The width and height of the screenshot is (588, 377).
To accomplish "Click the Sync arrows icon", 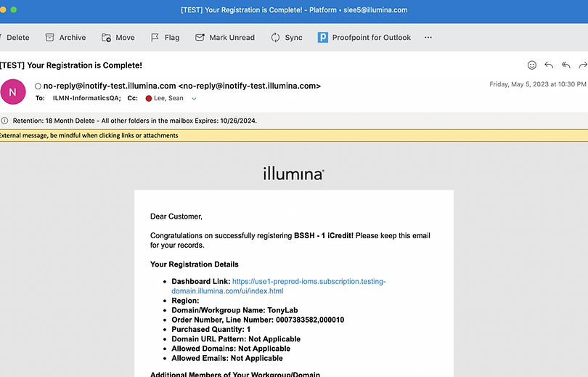I will (275, 37).
